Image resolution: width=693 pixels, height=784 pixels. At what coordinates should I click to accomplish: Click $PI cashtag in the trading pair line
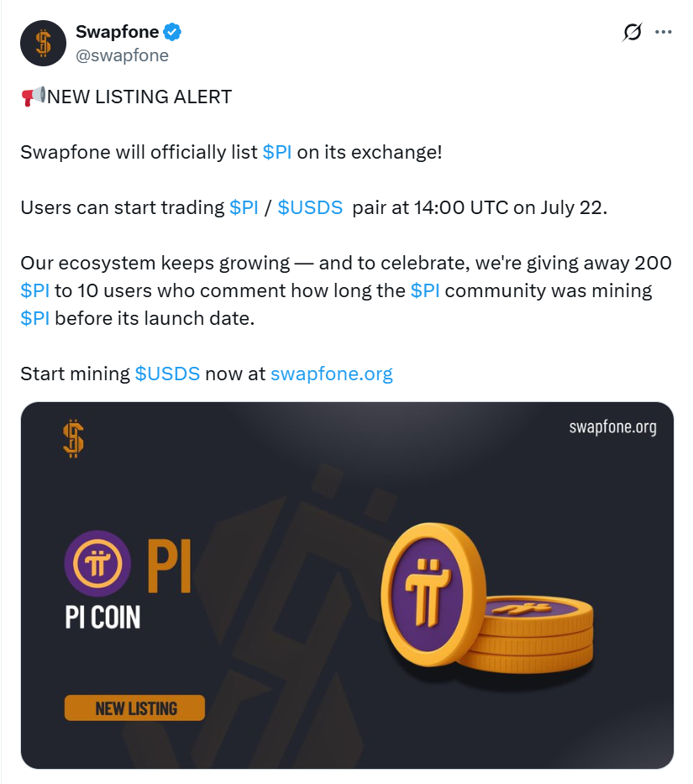pyautogui.click(x=244, y=207)
